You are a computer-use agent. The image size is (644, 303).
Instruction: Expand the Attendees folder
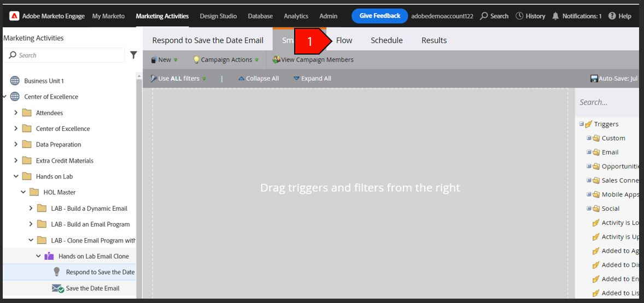(16, 112)
